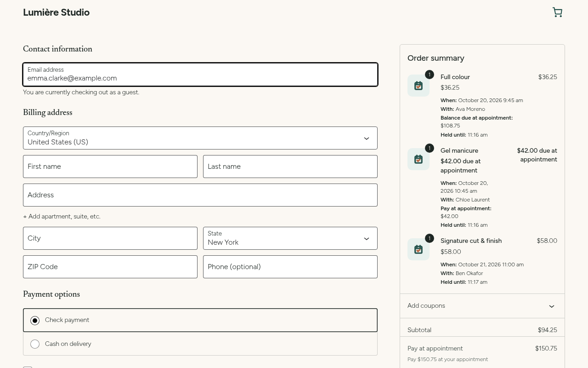Screen dimensions: 588x368
Task: Click the 'October 20, 2026 9:45 am' date text
Action: click(x=491, y=101)
